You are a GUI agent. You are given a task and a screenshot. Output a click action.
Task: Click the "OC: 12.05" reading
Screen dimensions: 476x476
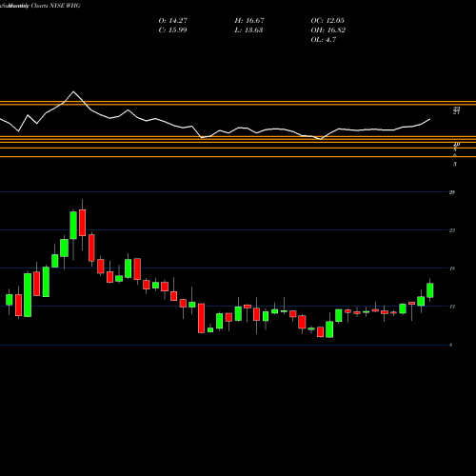(327, 21)
